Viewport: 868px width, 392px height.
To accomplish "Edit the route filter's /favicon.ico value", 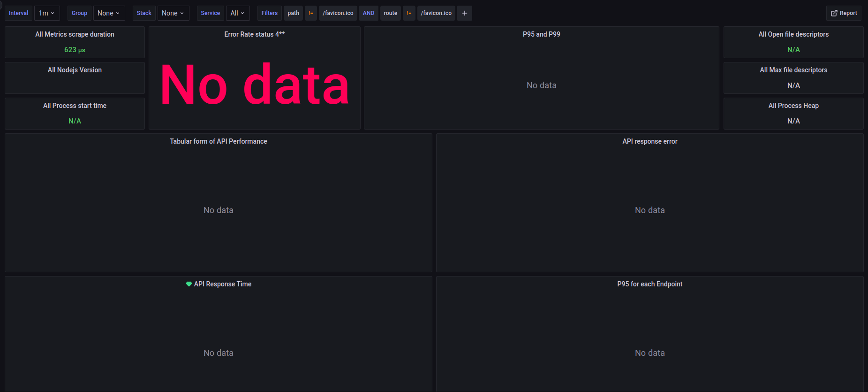I will [437, 13].
